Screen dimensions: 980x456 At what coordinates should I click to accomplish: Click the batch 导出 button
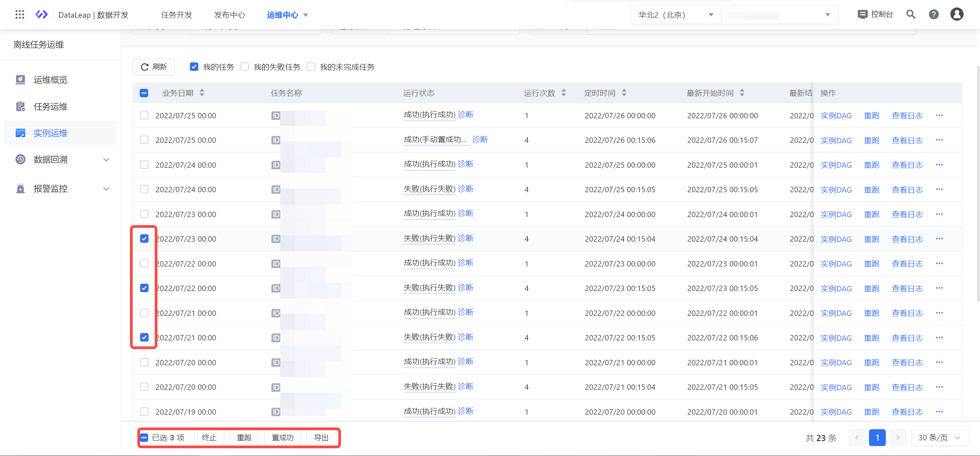322,438
